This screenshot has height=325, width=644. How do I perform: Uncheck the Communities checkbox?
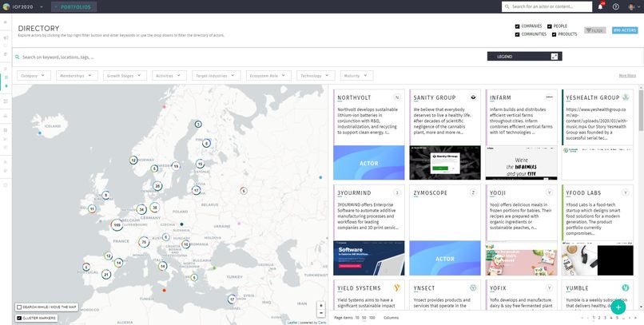(x=517, y=34)
